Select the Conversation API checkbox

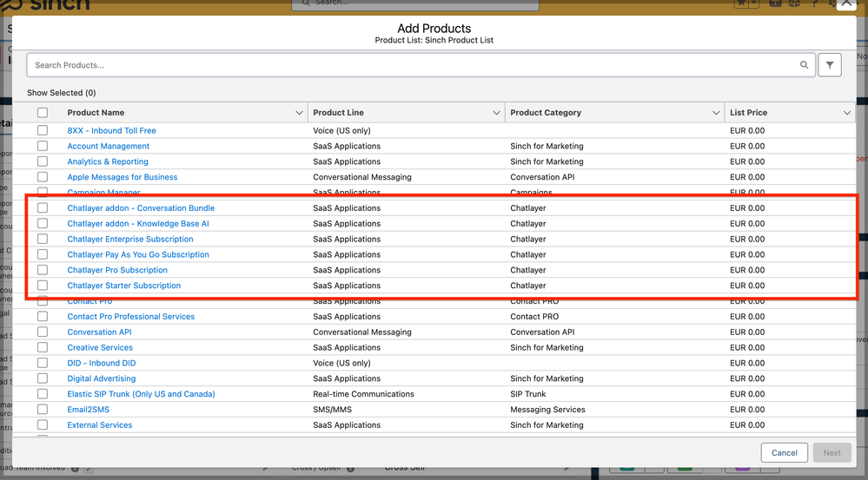tap(43, 332)
